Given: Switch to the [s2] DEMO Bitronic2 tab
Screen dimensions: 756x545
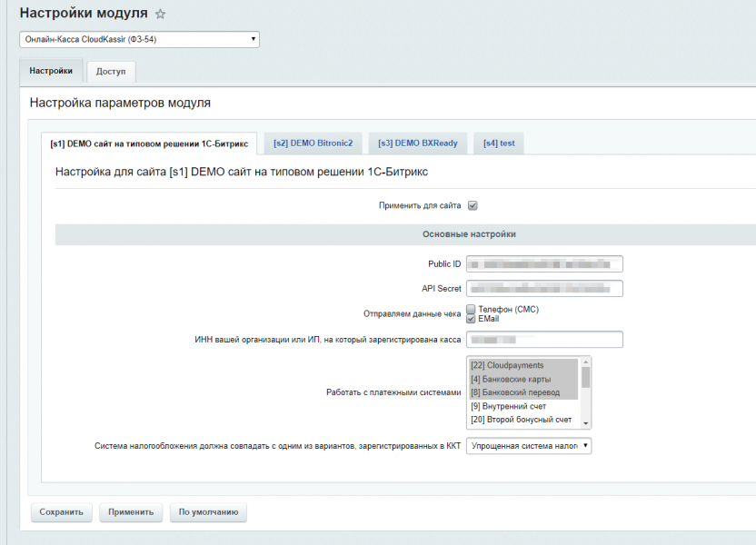Looking at the screenshot, I should [313, 144].
